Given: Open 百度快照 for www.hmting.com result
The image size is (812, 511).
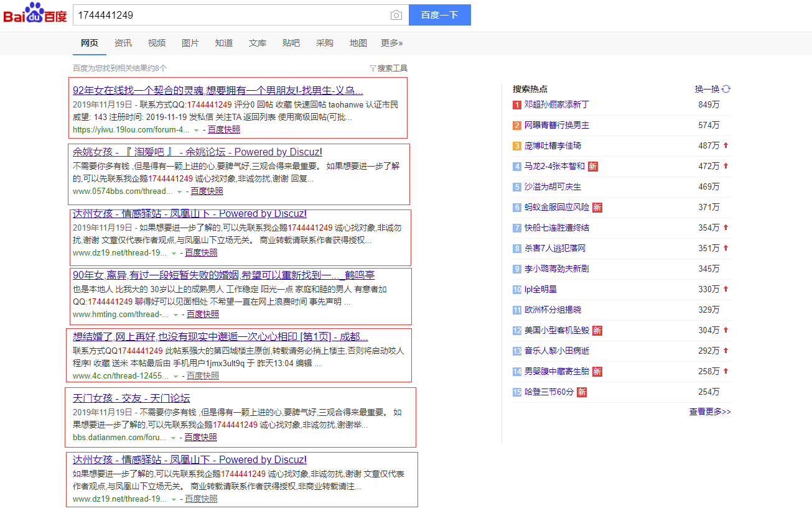Looking at the screenshot, I should pos(203,314).
